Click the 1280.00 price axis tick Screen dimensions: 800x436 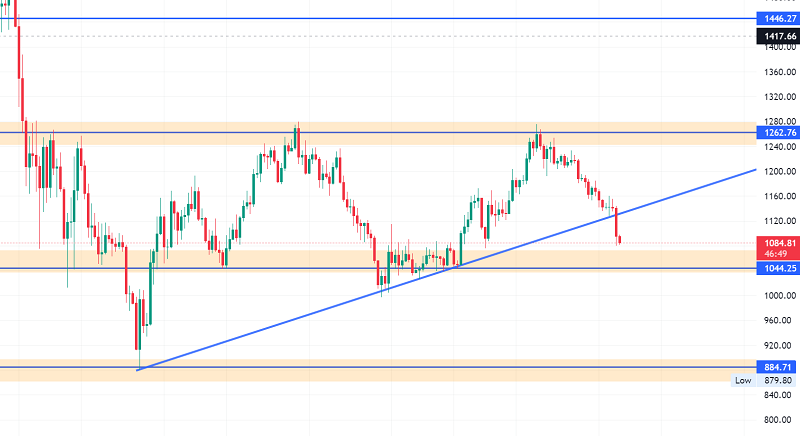click(780, 121)
